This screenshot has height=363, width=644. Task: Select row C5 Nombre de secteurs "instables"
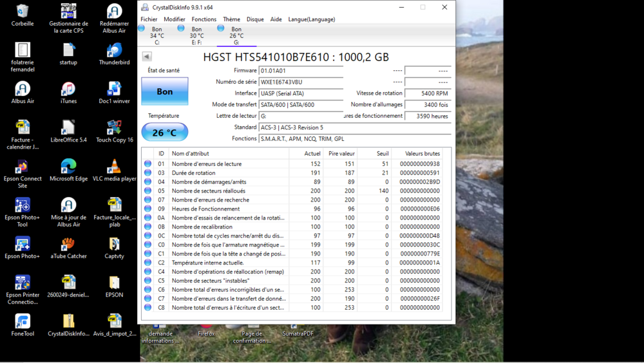pyautogui.click(x=292, y=281)
